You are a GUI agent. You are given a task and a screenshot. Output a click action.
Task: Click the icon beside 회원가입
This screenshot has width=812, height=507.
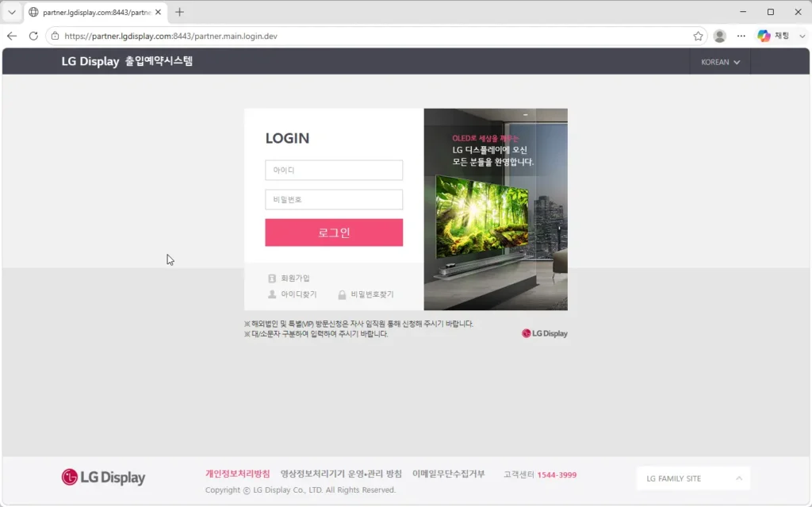(x=272, y=278)
